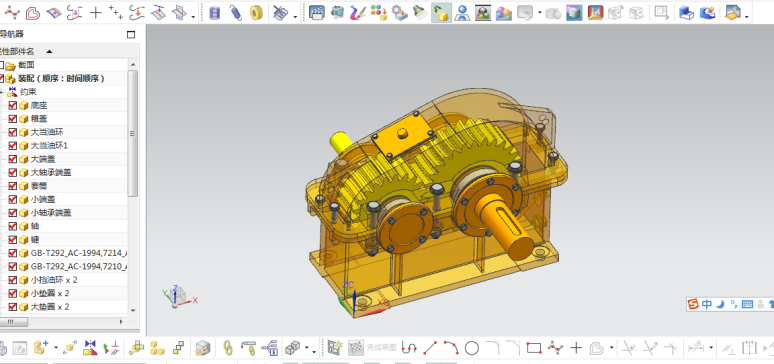Click the navigator vertical scrollbar down arrow
Screen dimensions: 774x364
(133, 310)
